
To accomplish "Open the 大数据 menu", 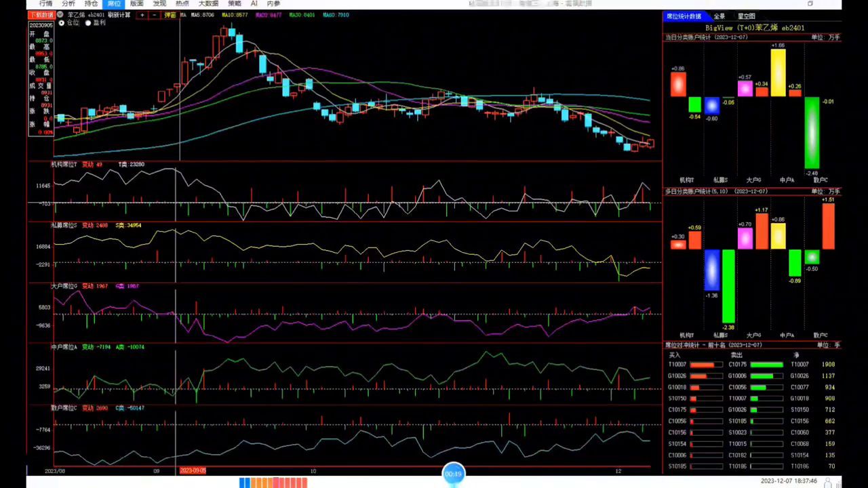I will tap(208, 4).
